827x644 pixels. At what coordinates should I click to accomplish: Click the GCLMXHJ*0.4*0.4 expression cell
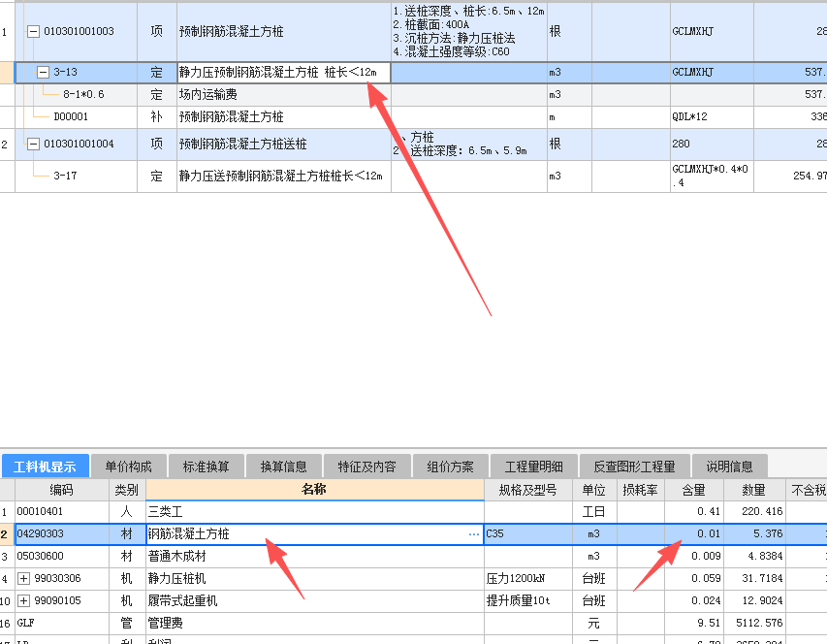tap(712, 177)
